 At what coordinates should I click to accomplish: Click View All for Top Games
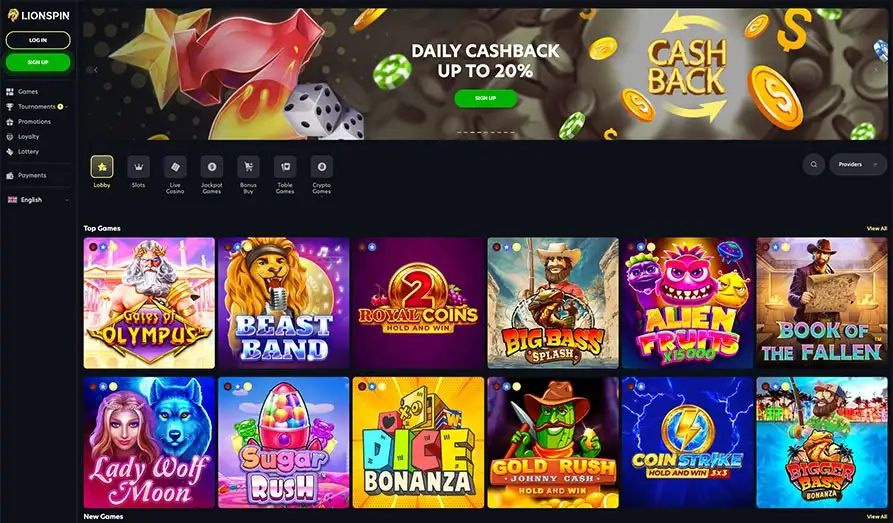tap(876, 228)
